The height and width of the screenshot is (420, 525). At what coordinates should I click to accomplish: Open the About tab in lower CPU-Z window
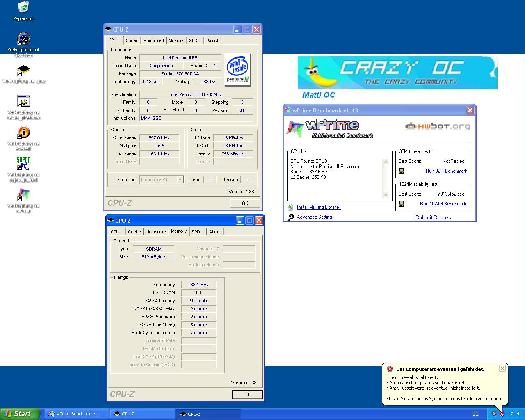click(215, 232)
